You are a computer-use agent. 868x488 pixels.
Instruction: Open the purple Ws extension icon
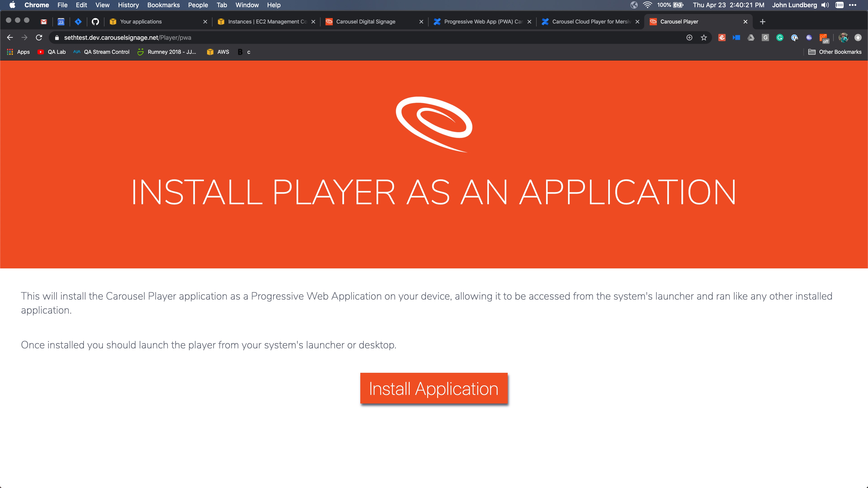(x=809, y=37)
